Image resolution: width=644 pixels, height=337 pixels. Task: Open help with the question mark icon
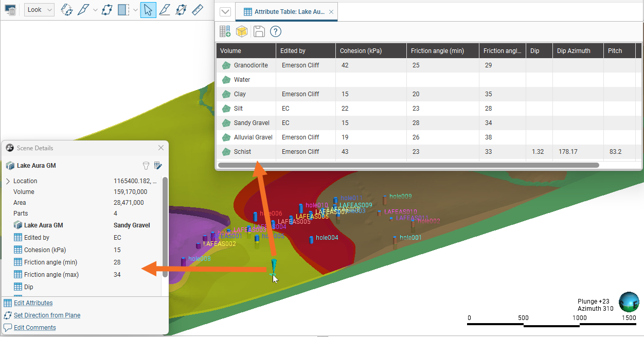click(276, 31)
